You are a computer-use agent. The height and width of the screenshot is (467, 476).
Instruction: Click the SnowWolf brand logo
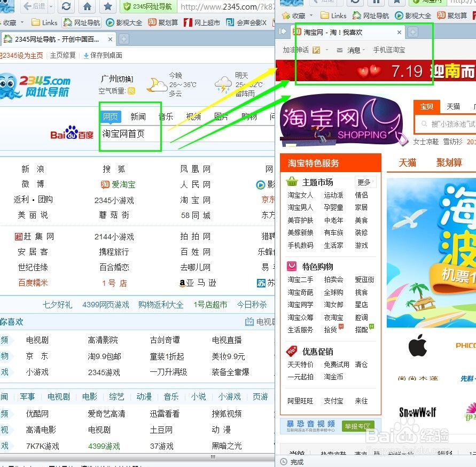point(417,412)
